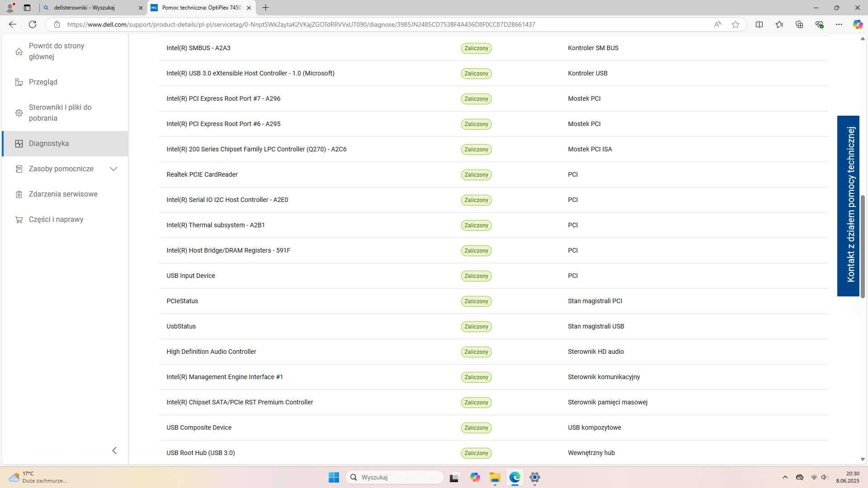Select USB Root Hub (USB 3.0) entry

click(x=494, y=453)
